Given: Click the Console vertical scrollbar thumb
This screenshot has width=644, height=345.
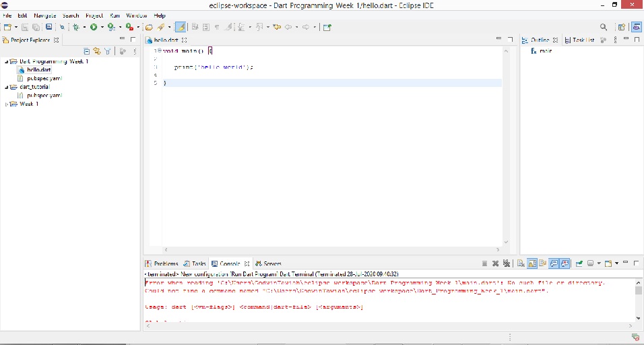Looking at the screenshot, I should 638,291.
